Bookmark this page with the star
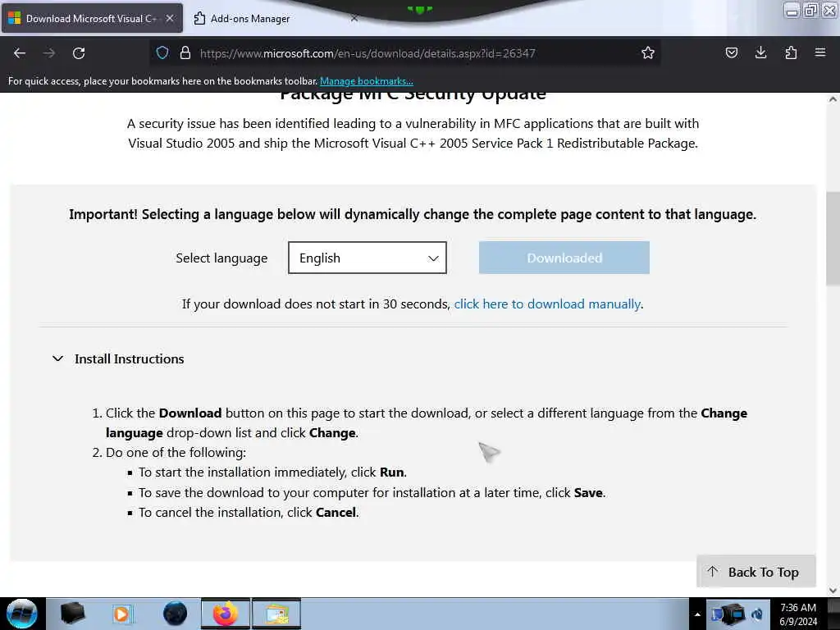Image resolution: width=840 pixels, height=630 pixels. (x=648, y=52)
